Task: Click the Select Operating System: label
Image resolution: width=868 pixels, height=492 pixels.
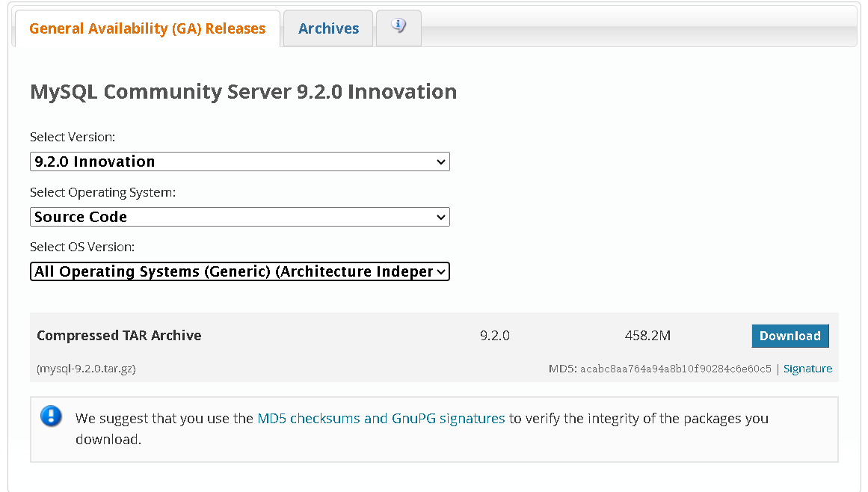Action: [103, 193]
